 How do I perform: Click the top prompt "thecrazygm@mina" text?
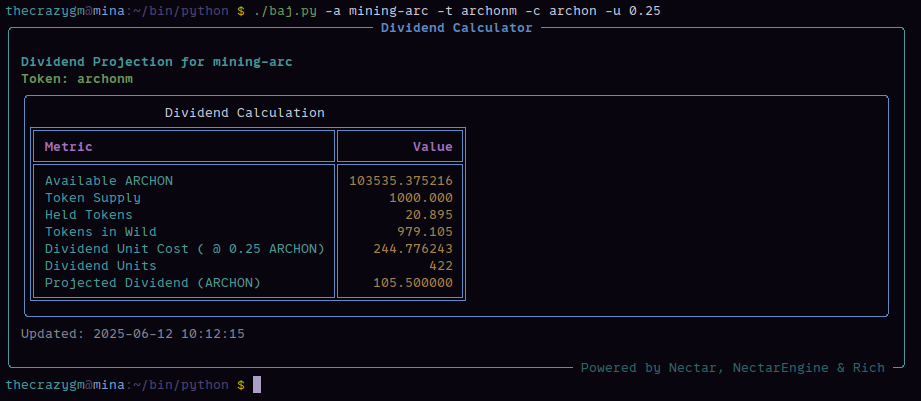point(65,11)
